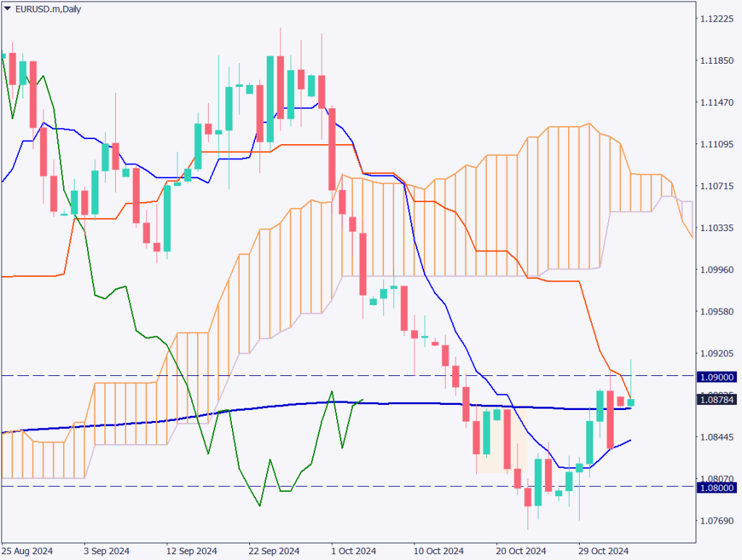Select the 1.09000 price level tag
The width and height of the screenshot is (742, 560).
coord(716,377)
